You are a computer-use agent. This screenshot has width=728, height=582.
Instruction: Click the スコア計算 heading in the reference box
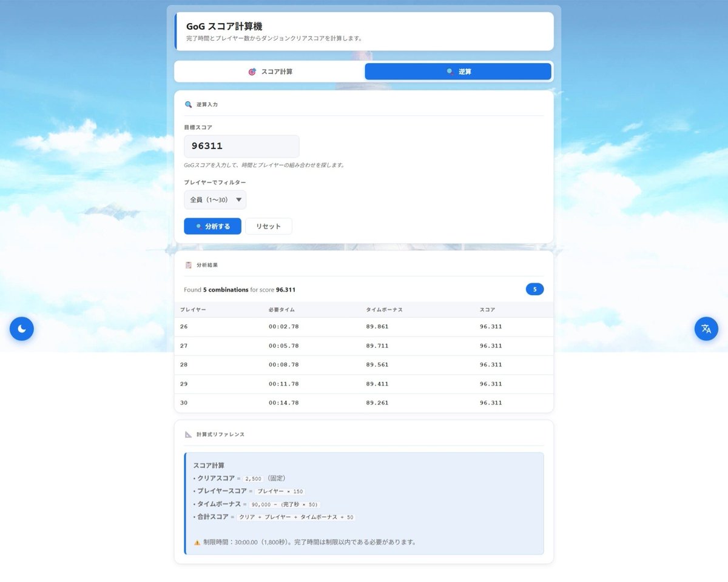pos(209,466)
